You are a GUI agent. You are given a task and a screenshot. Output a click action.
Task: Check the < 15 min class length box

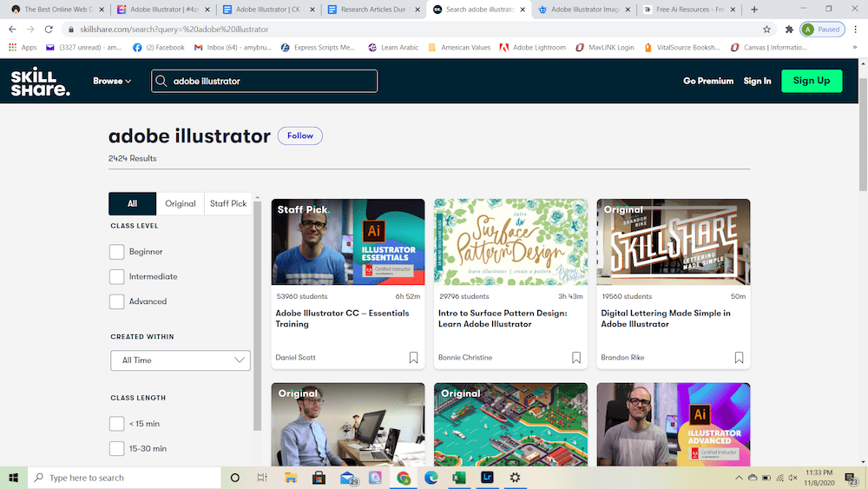[x=117, y=424]
